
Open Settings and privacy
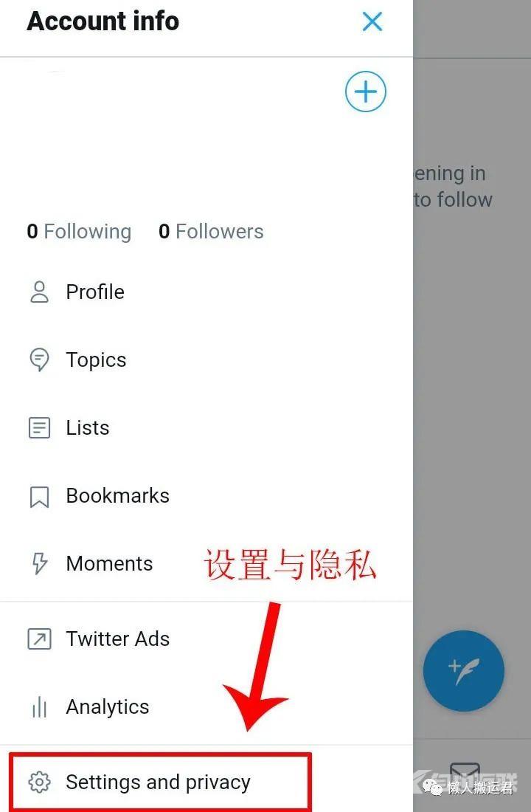206,782
